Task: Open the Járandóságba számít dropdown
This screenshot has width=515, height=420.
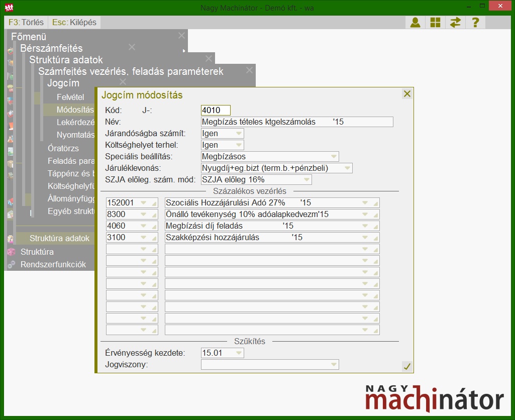Action: pos(239,134)
